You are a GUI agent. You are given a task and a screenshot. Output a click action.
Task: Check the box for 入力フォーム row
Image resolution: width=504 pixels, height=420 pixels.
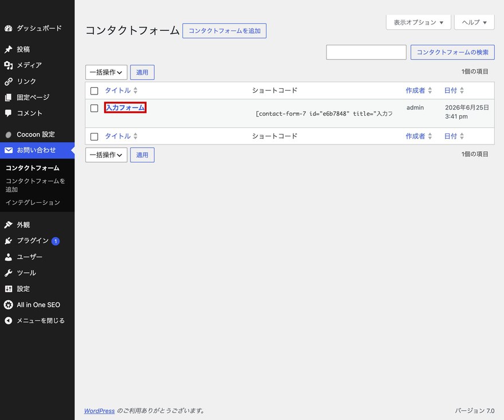[x=94, y=108]
